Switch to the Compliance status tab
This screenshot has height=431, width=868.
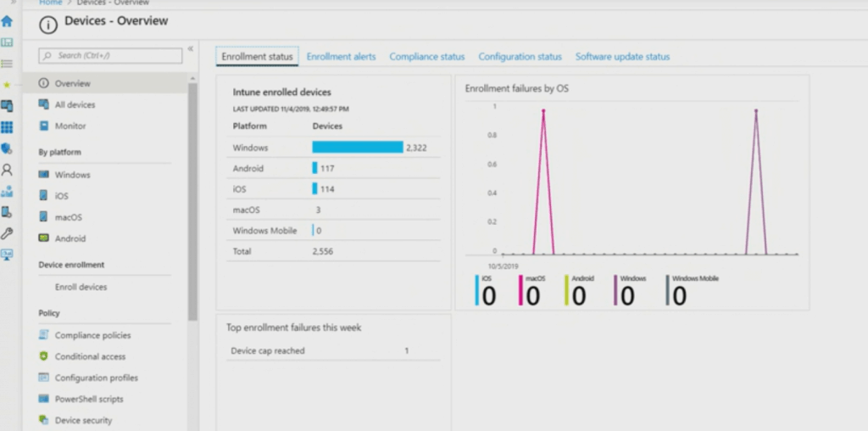click(x=427, y=57)
